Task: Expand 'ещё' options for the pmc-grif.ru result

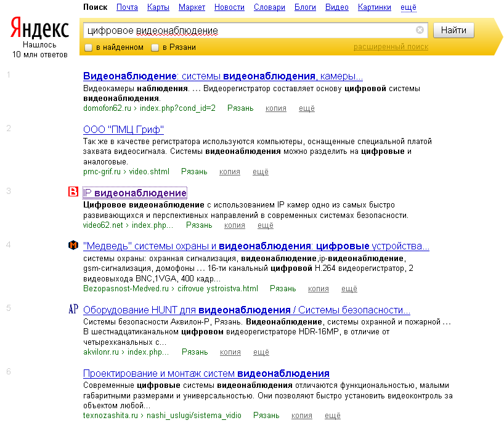Action: [260, 172]
